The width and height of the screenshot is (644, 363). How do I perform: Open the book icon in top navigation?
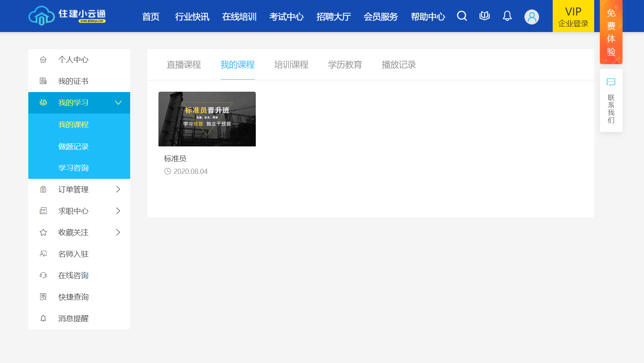click(484, 16)
